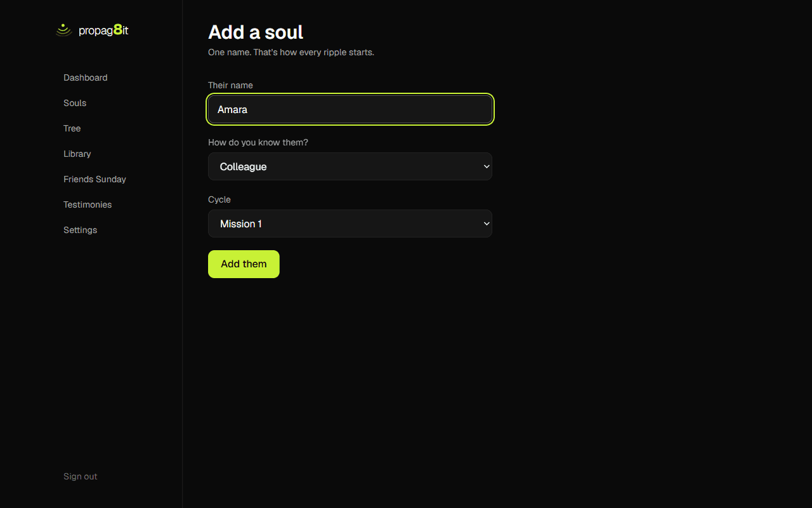
Task: Click the propag8it ripple logo icon
Action: pos(63,30)
